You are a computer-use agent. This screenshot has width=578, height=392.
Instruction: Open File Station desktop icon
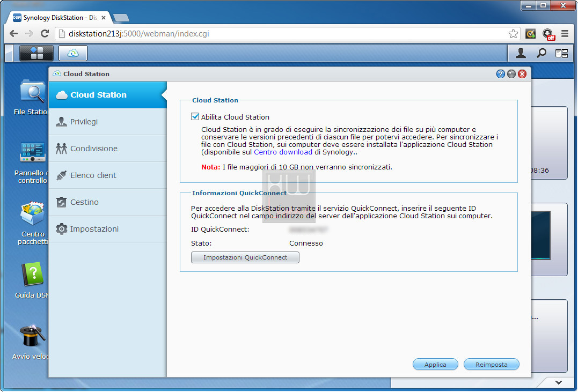tap(32, 97)
